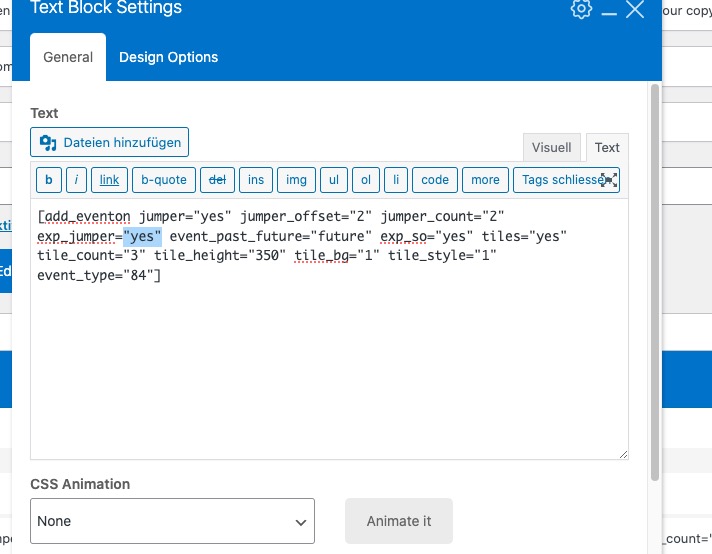The height and width of the screenshot is (554, 712).
Task: Click the event_type="84" text in editor
Action: click(x=96, y=275)
